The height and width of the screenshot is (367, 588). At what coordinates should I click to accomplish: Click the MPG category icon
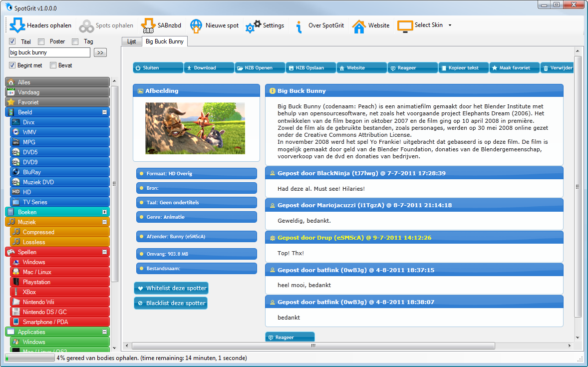click(x=16, y=142)
